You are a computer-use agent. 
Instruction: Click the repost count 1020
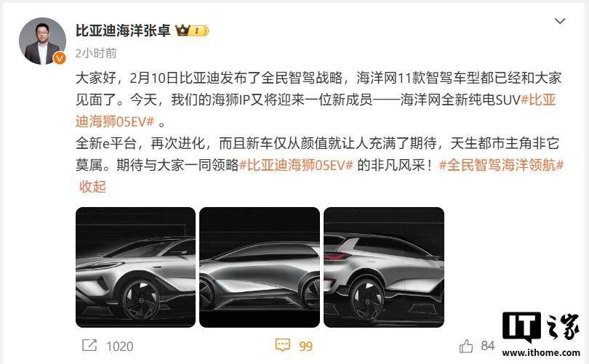(120, 346)
